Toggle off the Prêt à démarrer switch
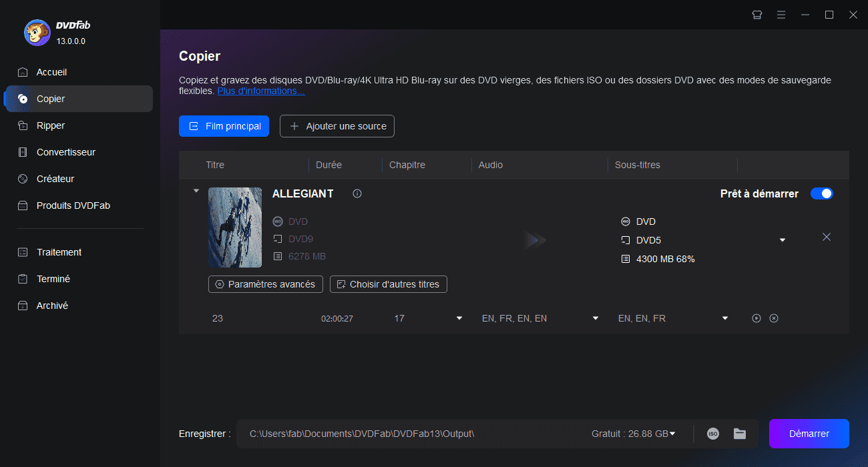Viewport: 868px width, 467px height. tap(822, 194)
